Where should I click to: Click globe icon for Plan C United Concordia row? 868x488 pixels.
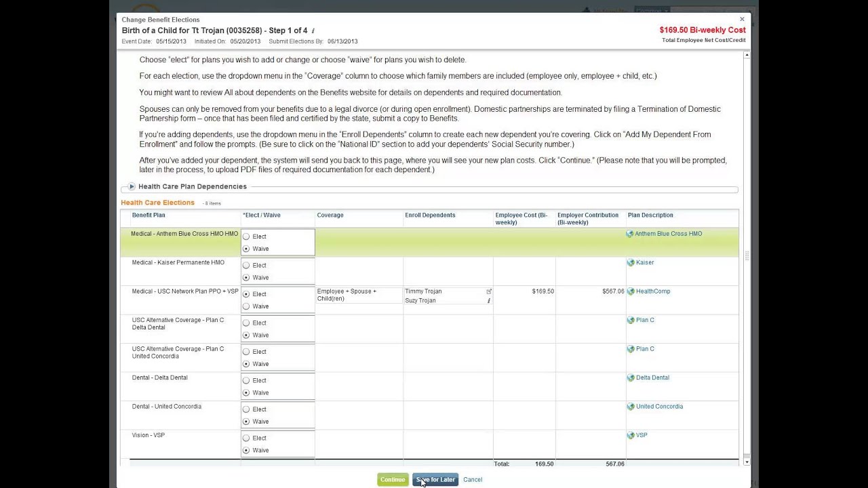pyautogui.click(x=631, y=349)
